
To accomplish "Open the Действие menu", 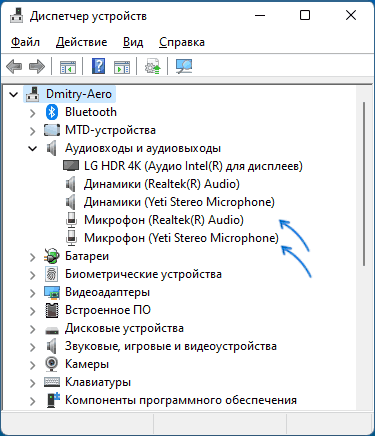I will 82,42.
